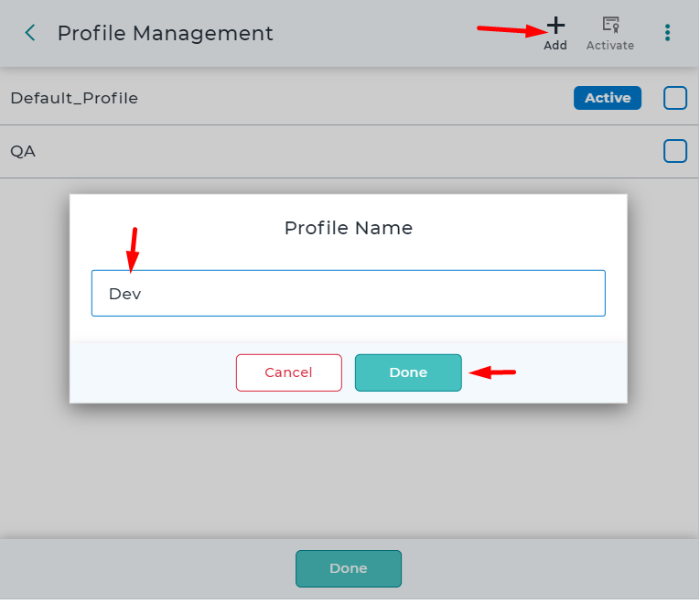Screen dimensions: 700x604
Task: Open the three-dot more options menu
Action: pos(667,33)
